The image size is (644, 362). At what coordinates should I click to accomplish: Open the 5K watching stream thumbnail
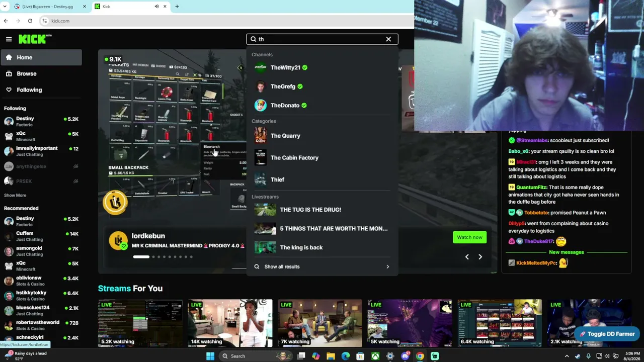pyautogui.click(x=410, y=323)
